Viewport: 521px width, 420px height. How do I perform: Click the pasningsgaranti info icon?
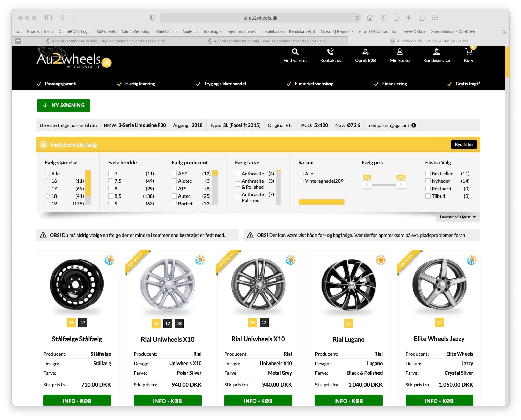point(414,125)
